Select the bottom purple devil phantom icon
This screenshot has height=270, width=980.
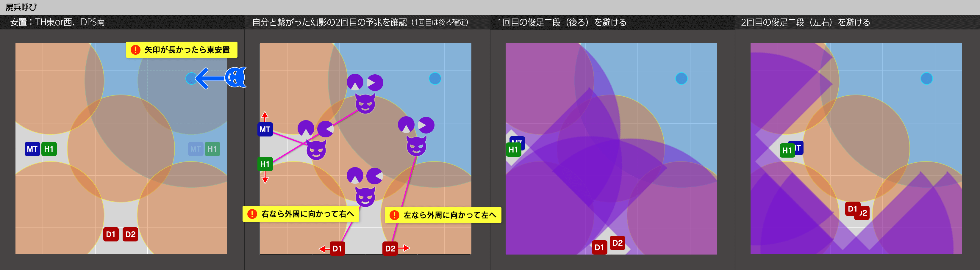pyautogui.click(x=365, y=197)
